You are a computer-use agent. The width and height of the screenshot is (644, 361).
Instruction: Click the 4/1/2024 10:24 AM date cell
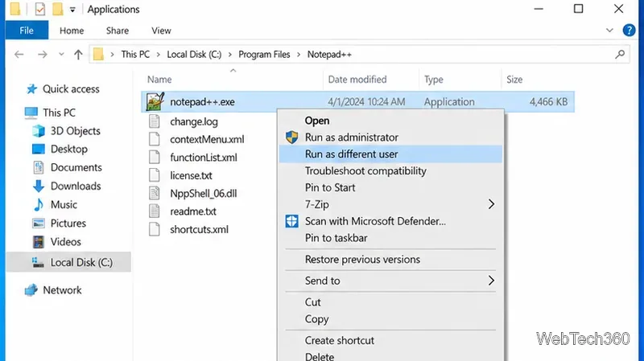tap(366, 102)
